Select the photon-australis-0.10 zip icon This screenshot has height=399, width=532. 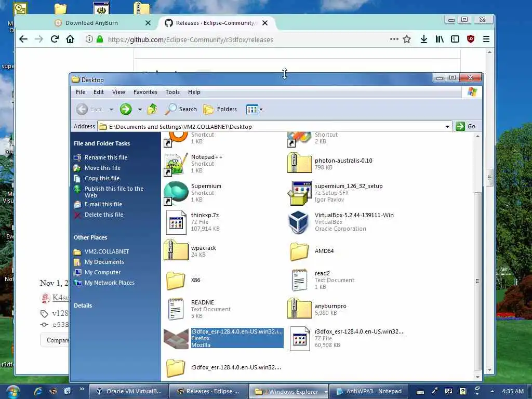(x=299, y=163)
